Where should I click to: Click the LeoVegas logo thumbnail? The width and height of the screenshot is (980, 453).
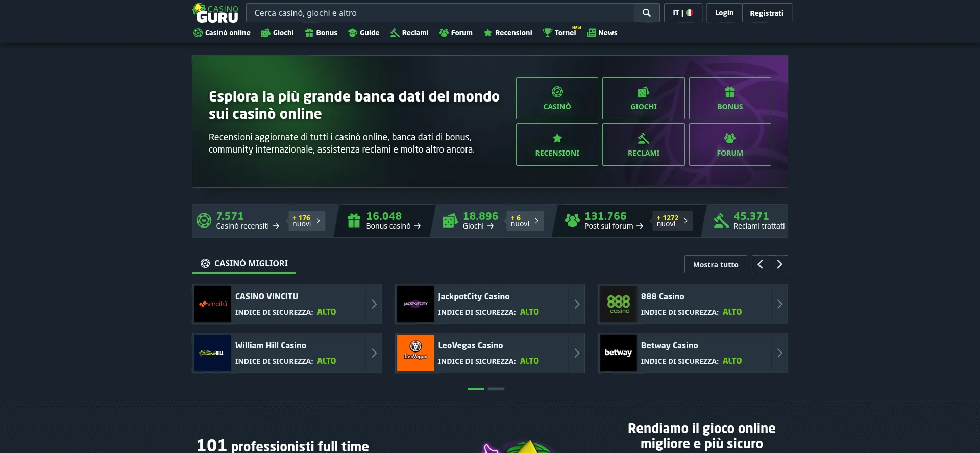tap(415, 353)
